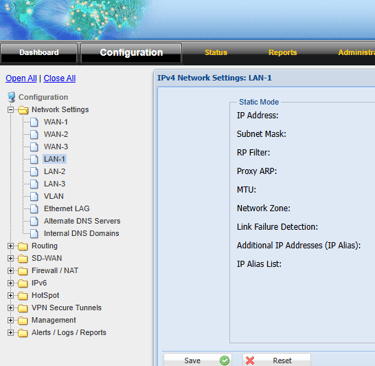
Task: Click the Alerts / Logs / Reports folder icon
Action: (x=23, y=333)
